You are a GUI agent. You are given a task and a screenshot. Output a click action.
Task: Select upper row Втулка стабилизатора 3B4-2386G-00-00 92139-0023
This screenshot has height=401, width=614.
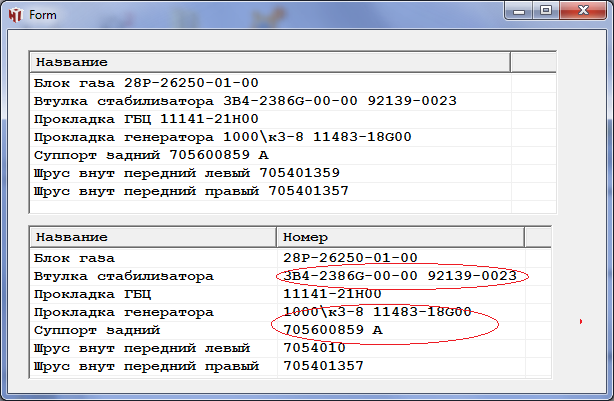(245, 101)
